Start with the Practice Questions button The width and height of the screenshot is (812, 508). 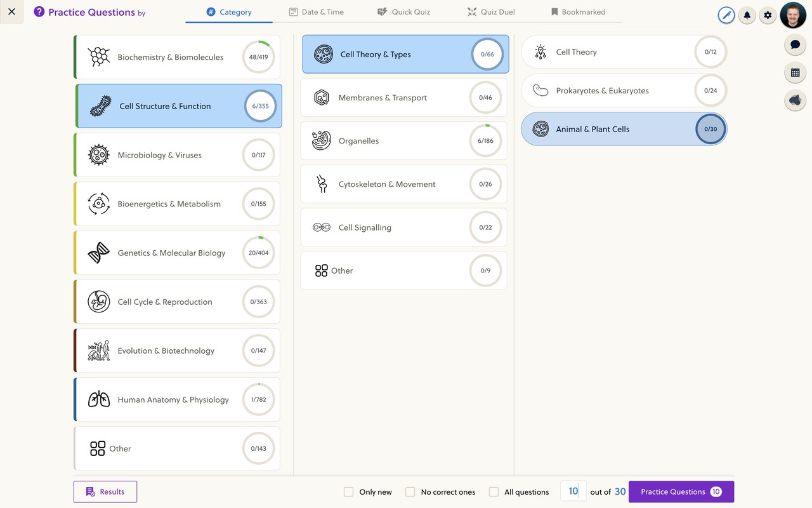point(681,491)
